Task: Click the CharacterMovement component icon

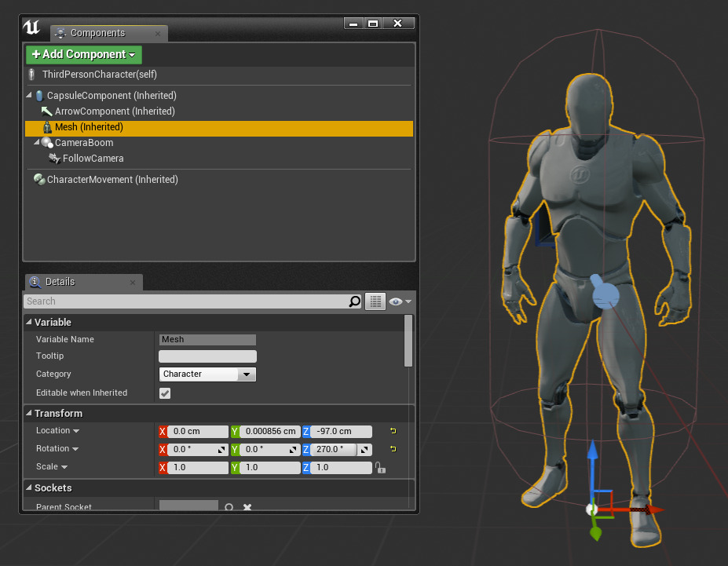Action: pos(38,179)
